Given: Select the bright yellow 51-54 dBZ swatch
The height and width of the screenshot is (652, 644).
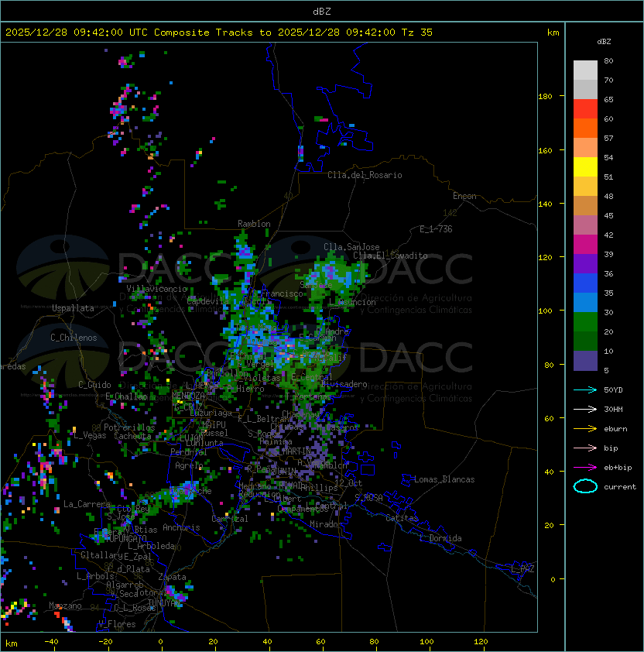Looking at the screenshot, I should 585,166.
